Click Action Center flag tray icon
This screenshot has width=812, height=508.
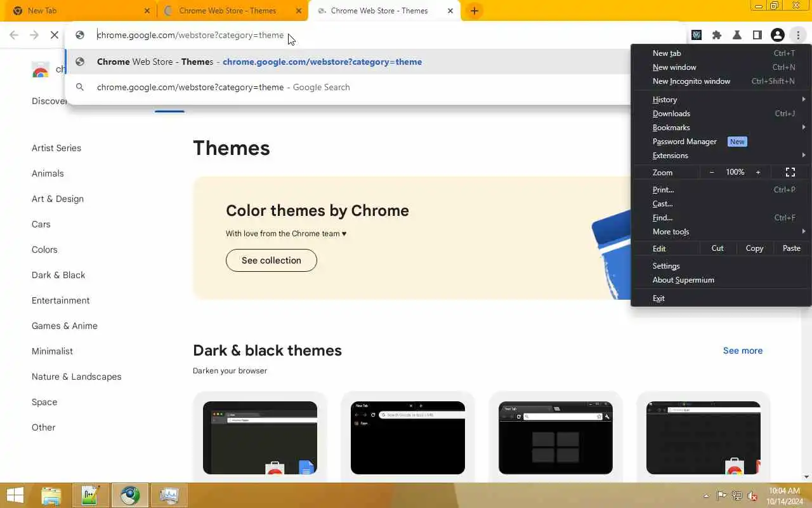click(722, 496)
